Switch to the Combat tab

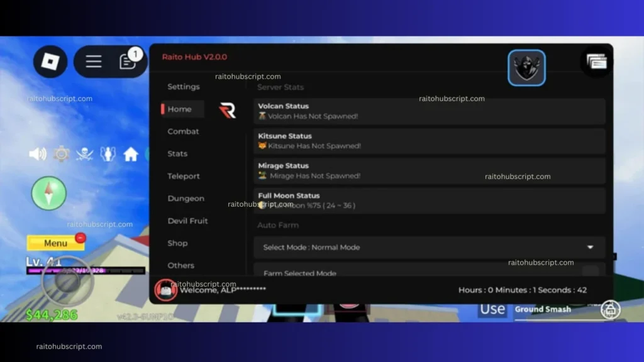point(183,131)
